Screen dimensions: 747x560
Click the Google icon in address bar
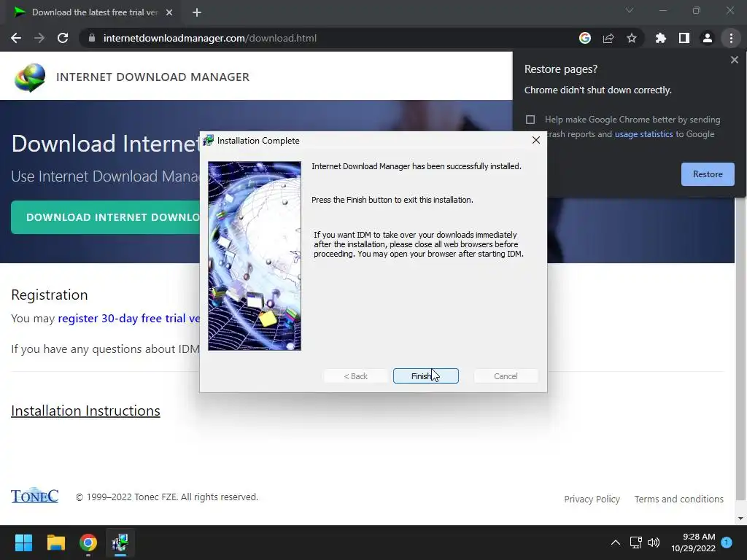coord(584,38)
